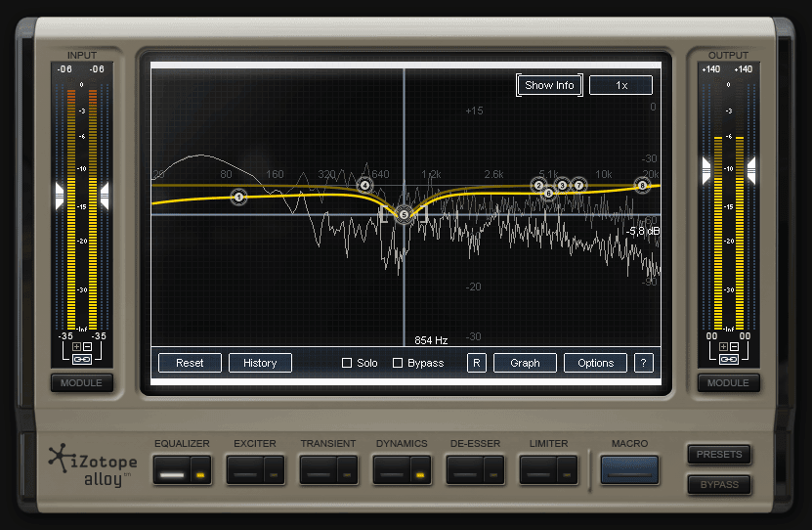
Task: Select EQ band node 8
Action: click(642, 185)
